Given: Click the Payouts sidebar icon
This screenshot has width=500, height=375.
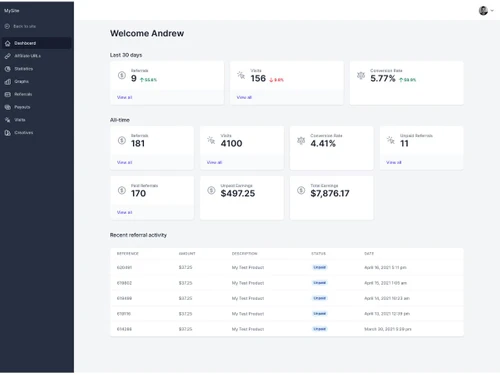Looking at the screenshot, I should (x=7, y=107).
